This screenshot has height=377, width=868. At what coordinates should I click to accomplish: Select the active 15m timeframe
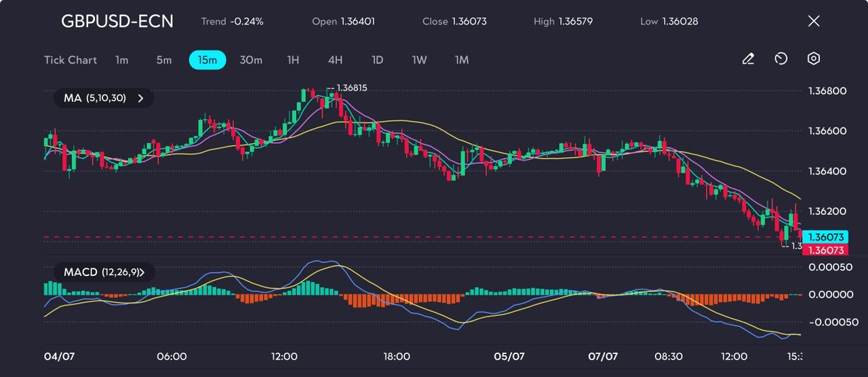[x=208, y=60]
